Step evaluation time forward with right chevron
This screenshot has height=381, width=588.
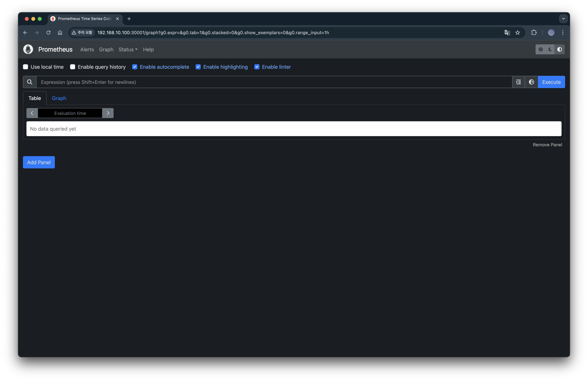tap(108, 113)
